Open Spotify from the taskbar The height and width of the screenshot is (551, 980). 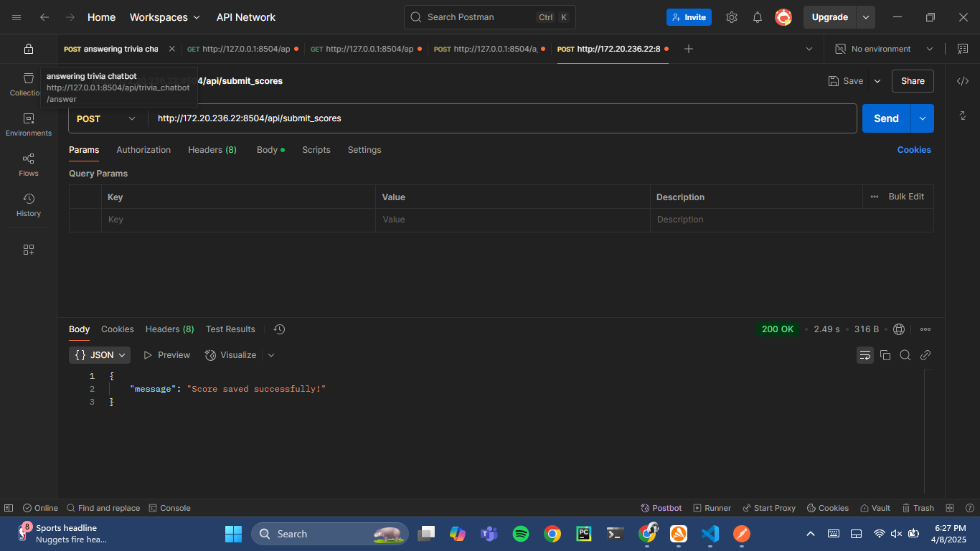pos(521,534)
